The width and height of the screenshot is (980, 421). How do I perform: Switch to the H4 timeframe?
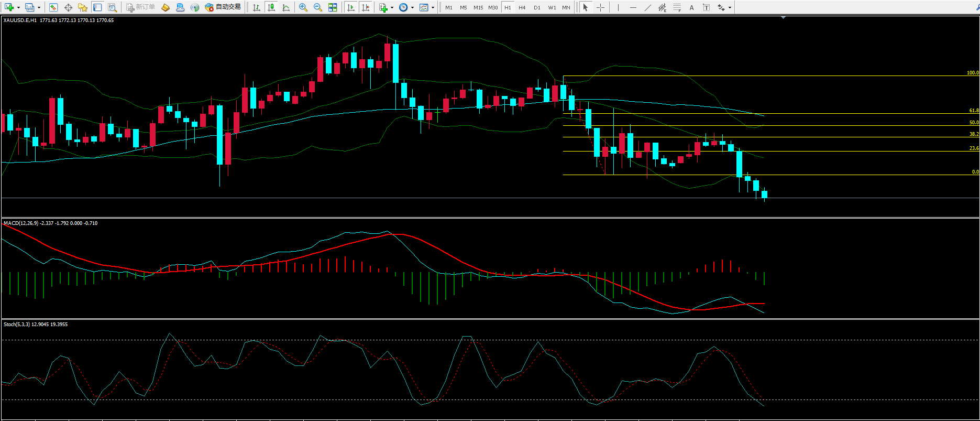click(522, 7)
